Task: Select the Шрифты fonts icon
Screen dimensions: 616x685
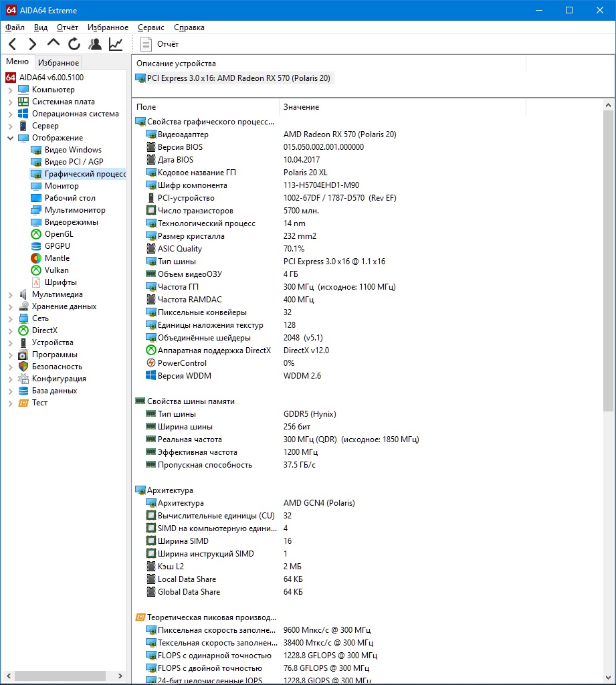Action: pos(36,282)
